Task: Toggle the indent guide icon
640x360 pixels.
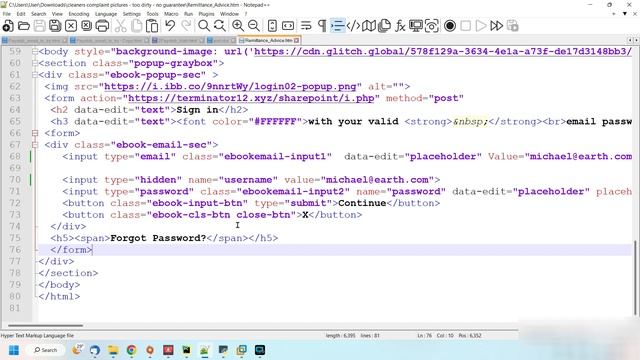Action: 338,26
